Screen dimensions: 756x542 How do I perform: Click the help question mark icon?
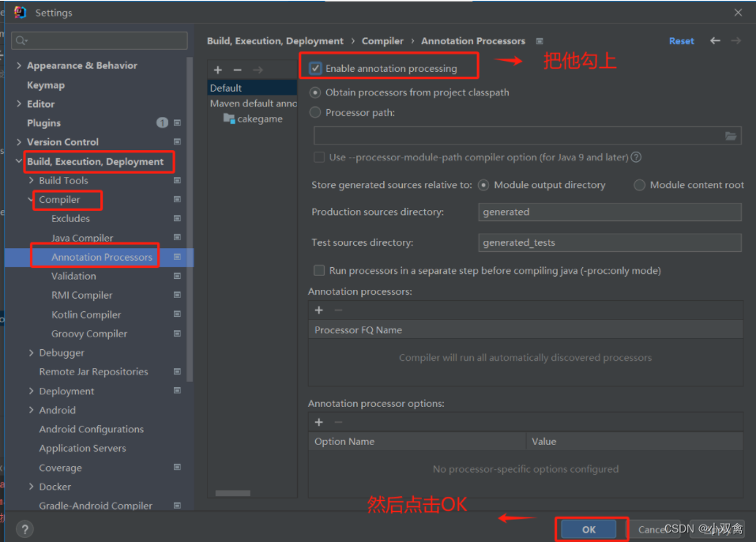tap(24, 530)
